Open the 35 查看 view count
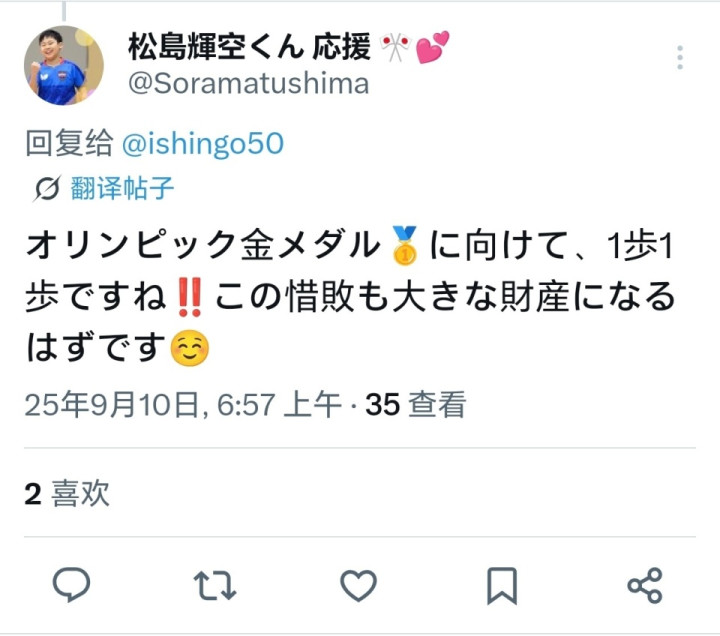 [416, 404]
